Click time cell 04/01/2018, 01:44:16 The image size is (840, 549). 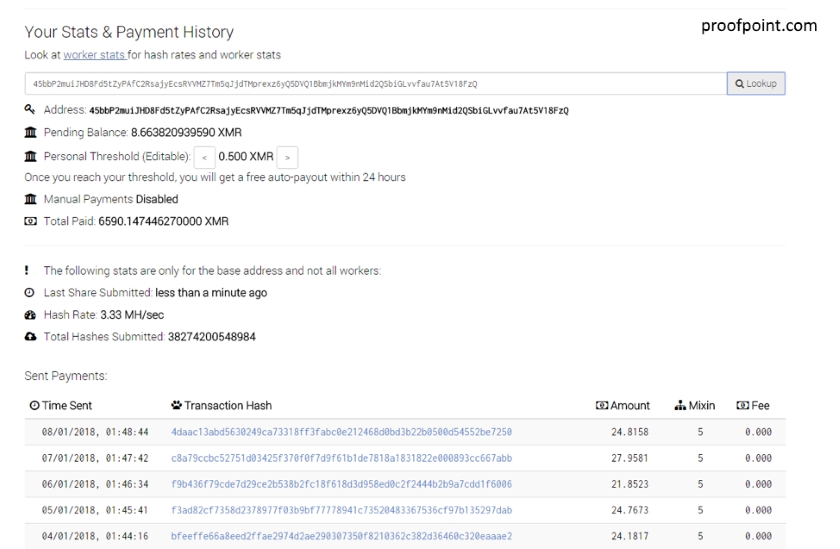(95, 536)
